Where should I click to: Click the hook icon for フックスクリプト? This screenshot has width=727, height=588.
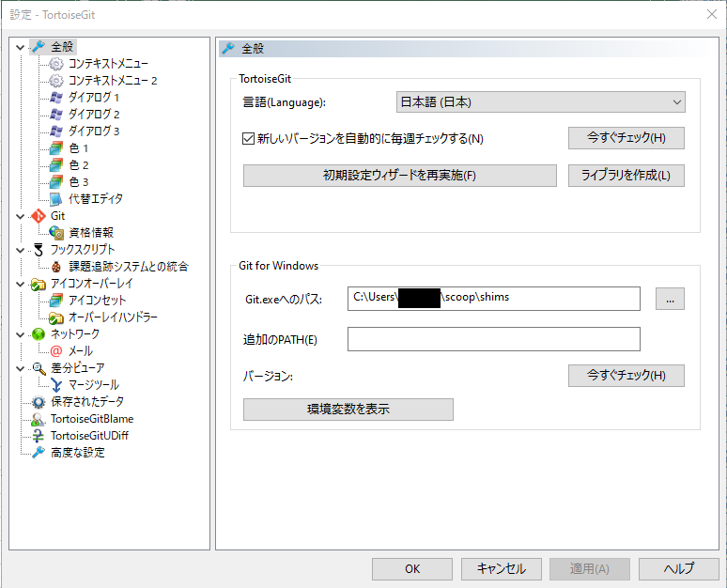[x=39, y=250]
